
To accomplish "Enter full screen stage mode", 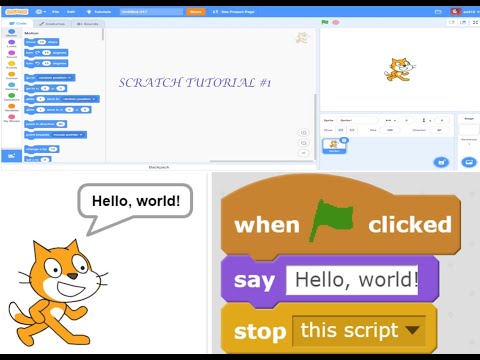I will click(x=476, y=22).
